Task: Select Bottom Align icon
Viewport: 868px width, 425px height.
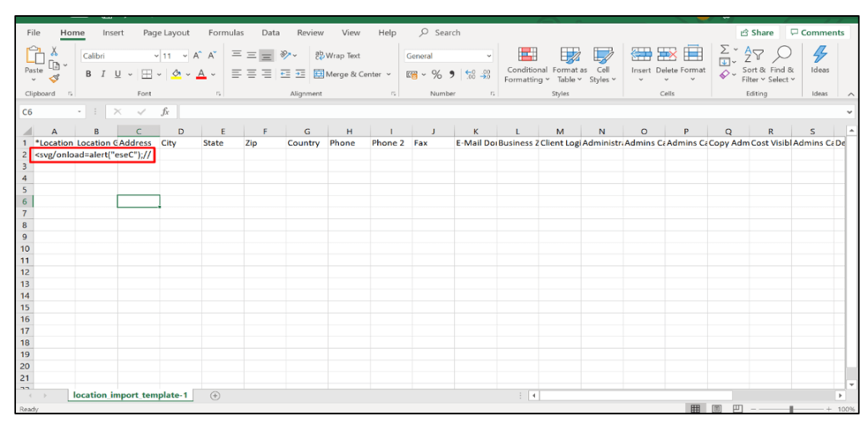Action: (267, 55)
